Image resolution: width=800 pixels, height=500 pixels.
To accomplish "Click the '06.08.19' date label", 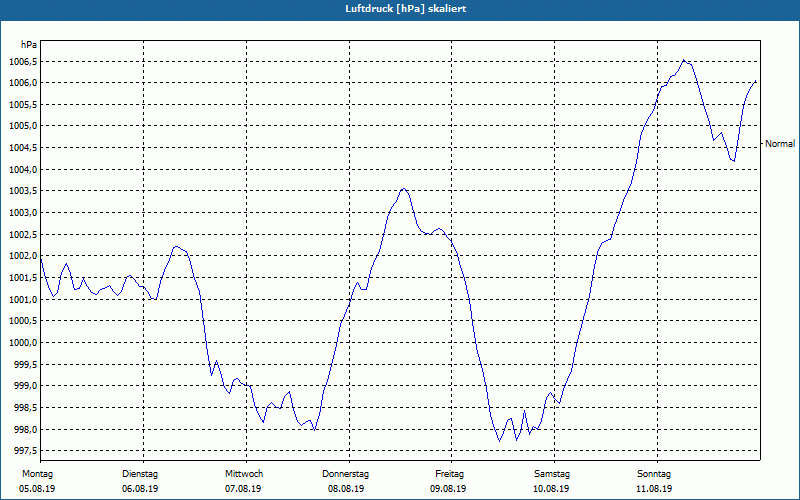I will (140, 489).
